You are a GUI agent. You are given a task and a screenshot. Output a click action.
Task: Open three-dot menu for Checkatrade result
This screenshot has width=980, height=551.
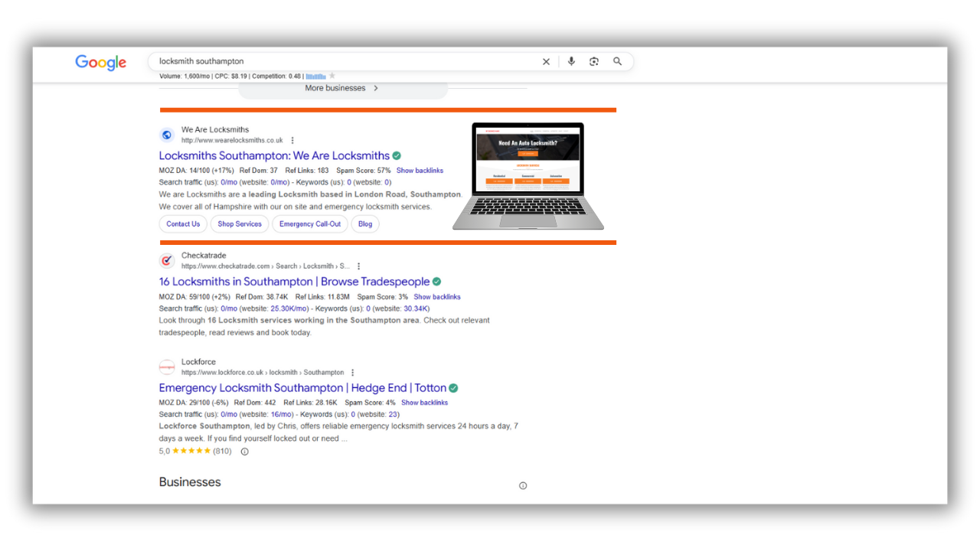click(x=358, y=266)
